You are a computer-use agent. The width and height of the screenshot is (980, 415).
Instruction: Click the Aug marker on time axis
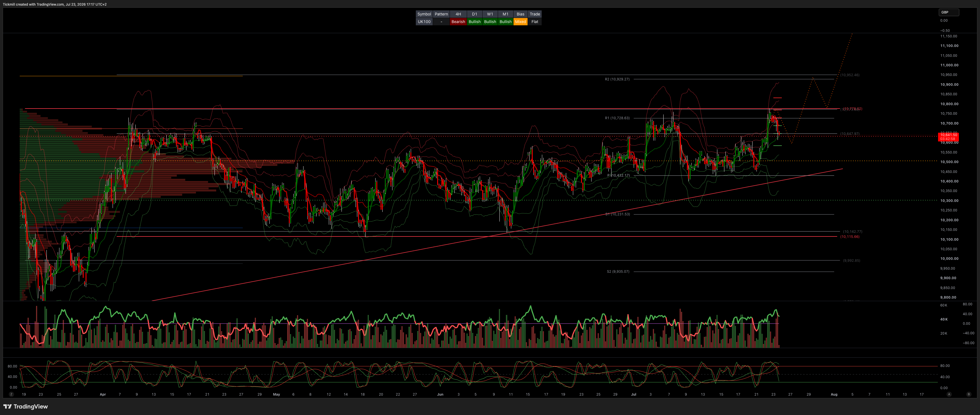(834, 394)
